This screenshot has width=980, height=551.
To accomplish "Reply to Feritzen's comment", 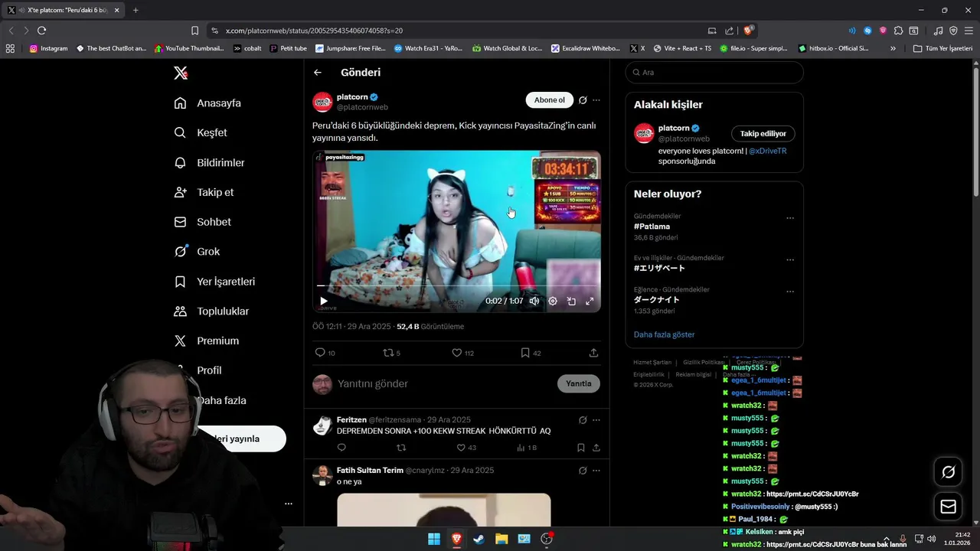I will click(341, 448).
